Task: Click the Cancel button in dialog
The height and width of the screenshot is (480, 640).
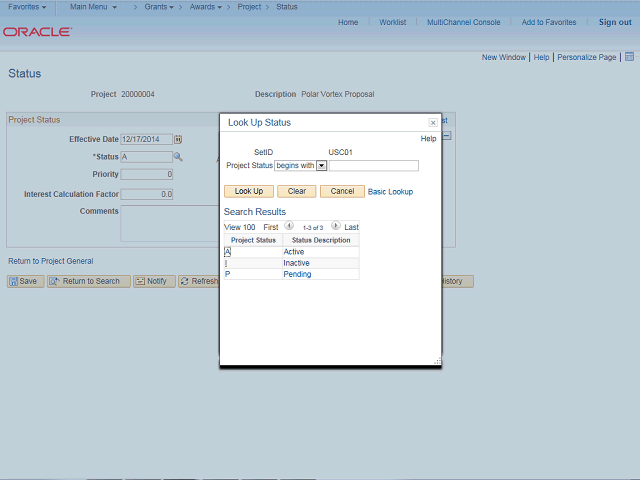Action: coord(342,191)
